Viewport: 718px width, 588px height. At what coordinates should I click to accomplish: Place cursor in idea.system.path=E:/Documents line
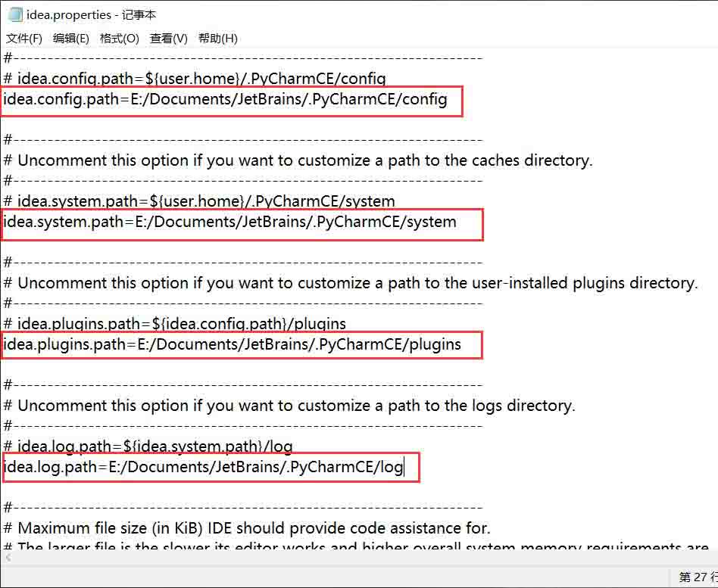229,222
